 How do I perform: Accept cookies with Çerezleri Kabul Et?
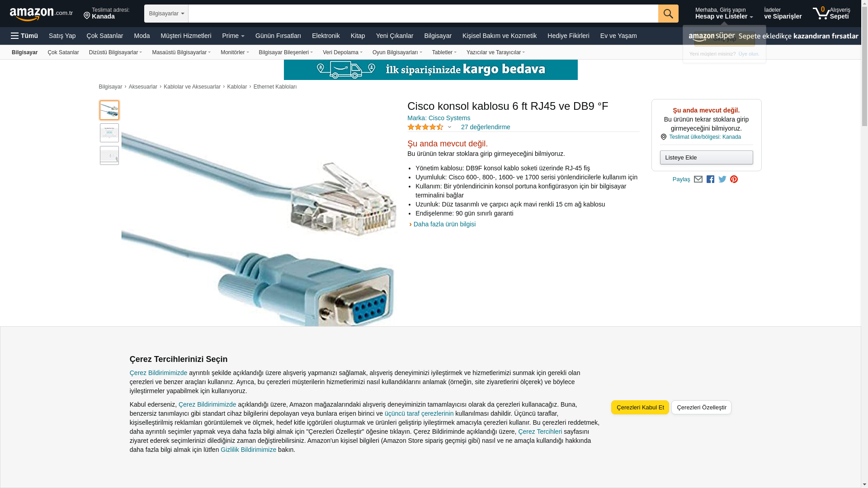tap(640, 407)
